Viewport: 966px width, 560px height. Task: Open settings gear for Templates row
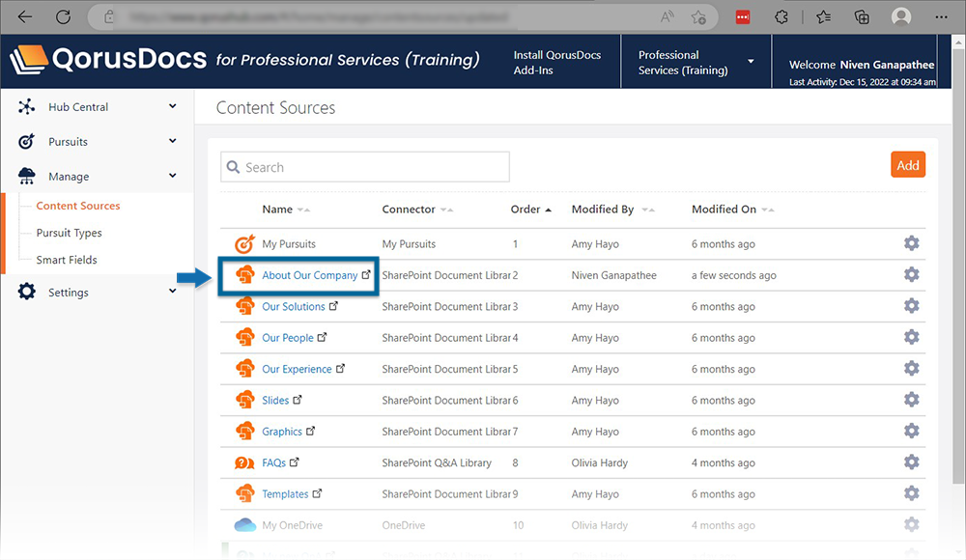(911, 493)
